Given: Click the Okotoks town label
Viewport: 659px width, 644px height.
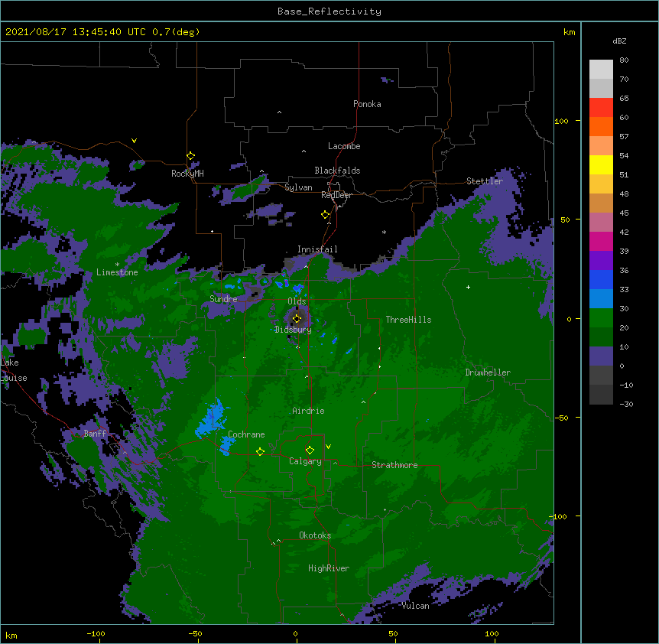Looking at the screenshot, I should pos(315,535).
